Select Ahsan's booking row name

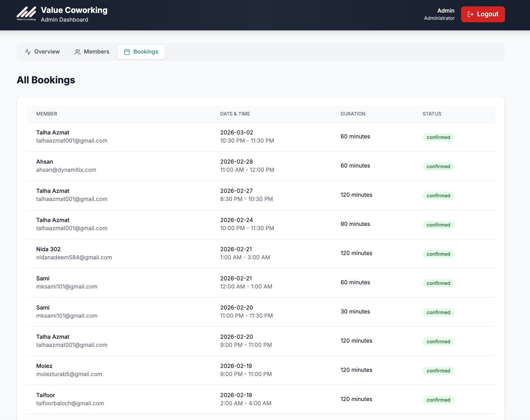[x=45, y=162]
